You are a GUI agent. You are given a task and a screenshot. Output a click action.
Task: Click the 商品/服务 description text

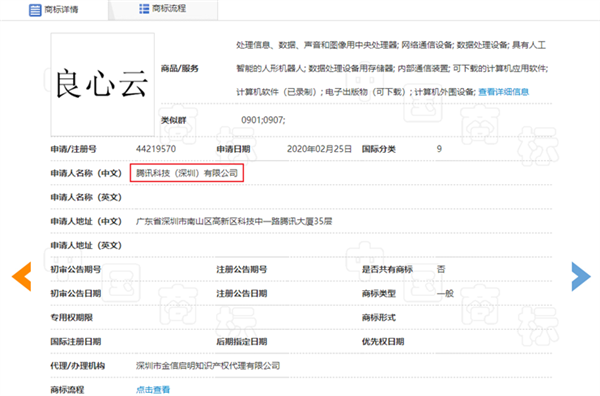pos(392,68)
